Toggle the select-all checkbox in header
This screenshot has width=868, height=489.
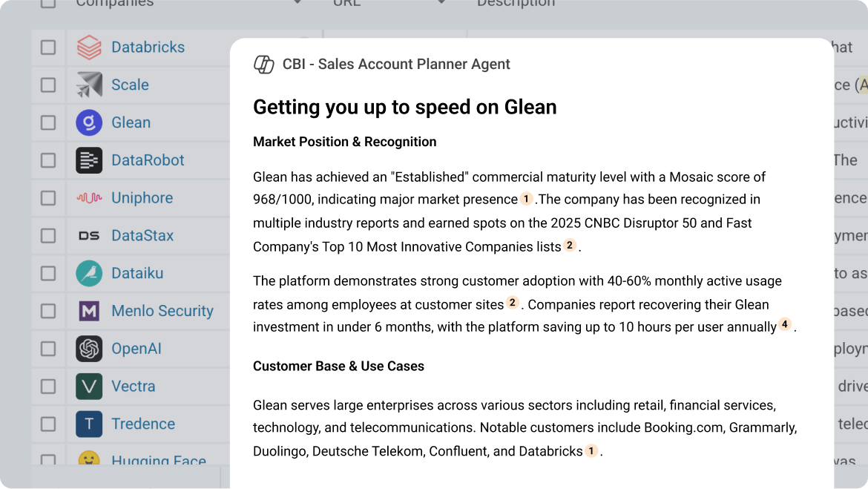(x=48, y=4)
